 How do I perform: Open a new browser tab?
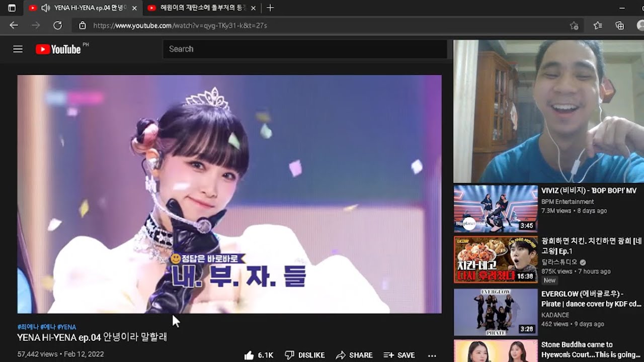(270, 8)
